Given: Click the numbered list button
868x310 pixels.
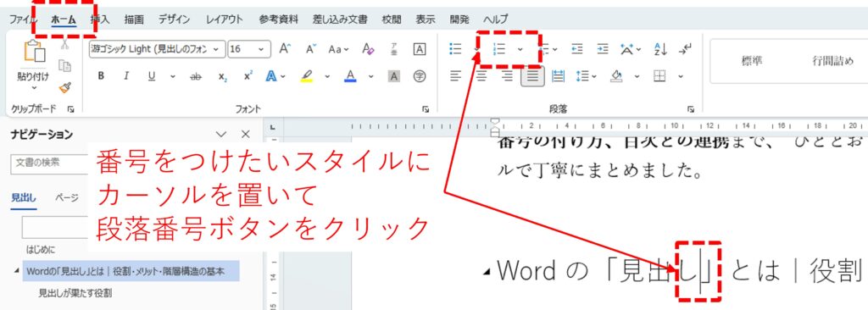Looking at the screenshot, I should click(x=499, y=49).
